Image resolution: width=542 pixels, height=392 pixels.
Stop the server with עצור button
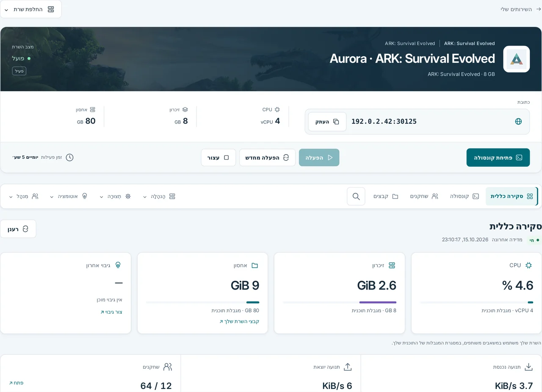[x=218, y=157]
